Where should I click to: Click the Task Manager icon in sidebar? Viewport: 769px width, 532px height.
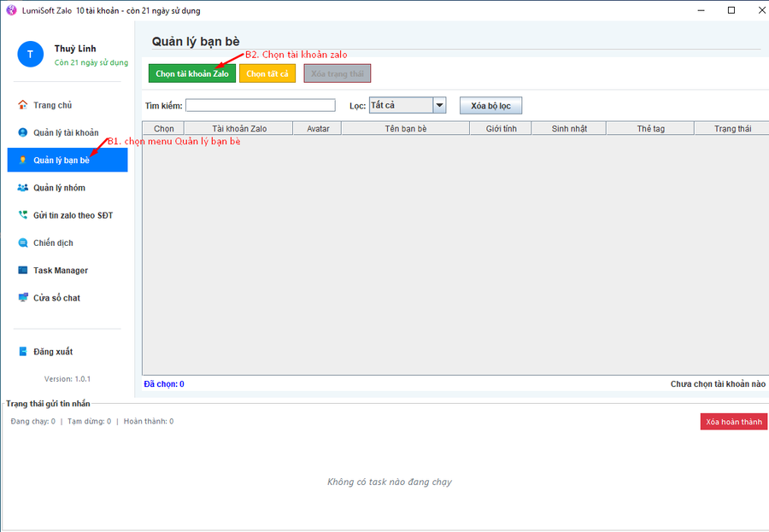point(23,271)
